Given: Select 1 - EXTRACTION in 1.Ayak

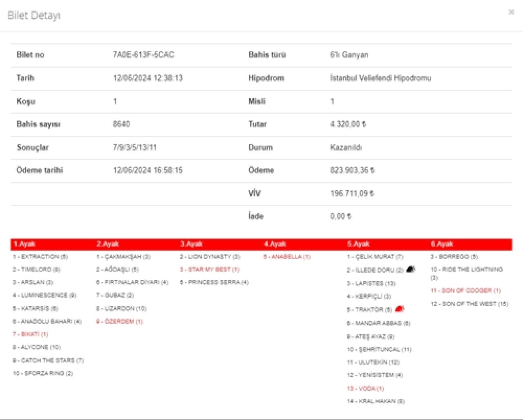Looking at the screenshot, I should pos(40,257).
